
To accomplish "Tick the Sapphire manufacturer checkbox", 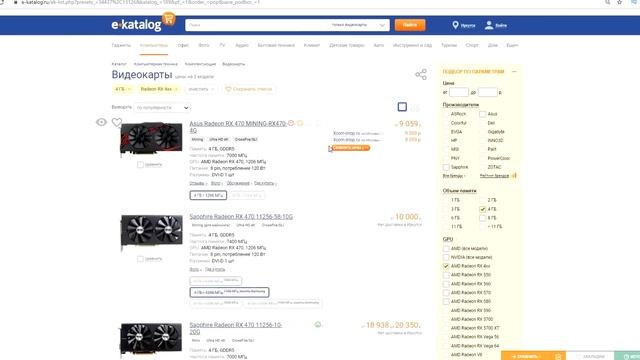I will coord(446,167).
